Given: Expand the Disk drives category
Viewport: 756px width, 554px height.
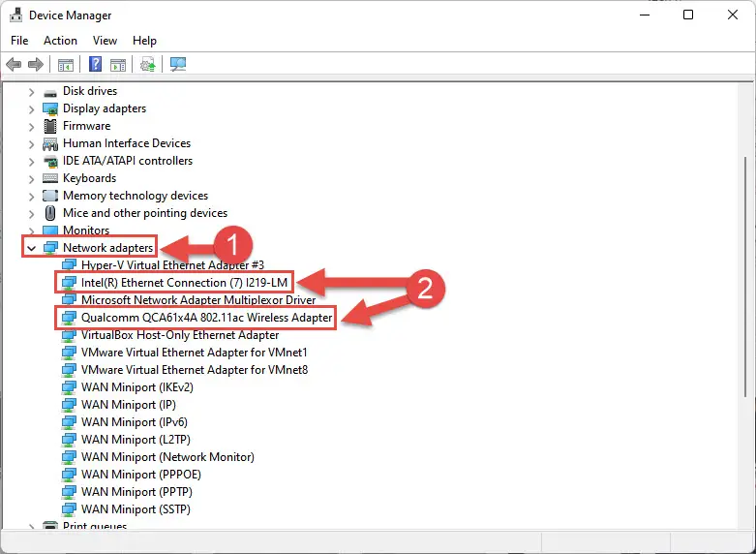Looking at the screenshot, I should [x=31, y=92].
